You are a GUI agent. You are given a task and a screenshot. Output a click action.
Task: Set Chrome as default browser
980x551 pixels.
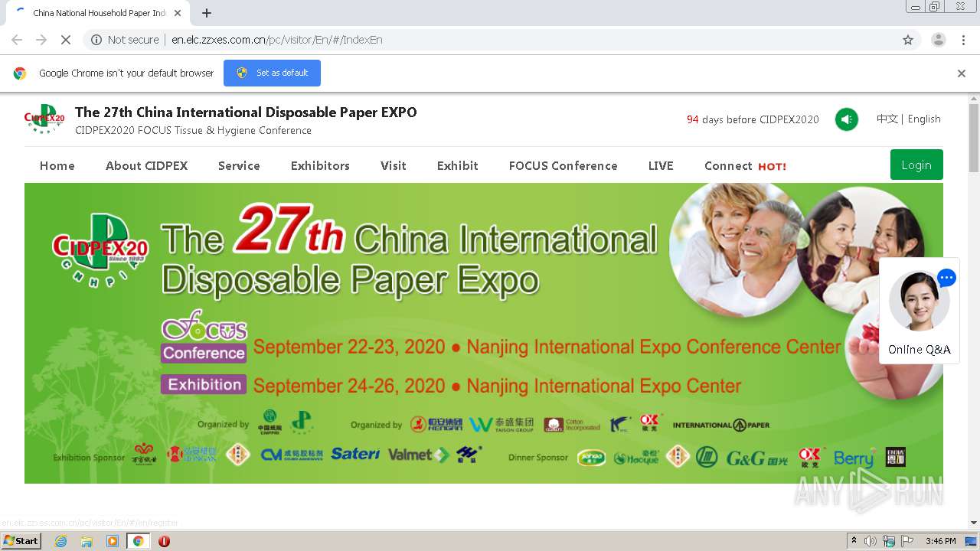pyautogui.click(x=272, y=73)
